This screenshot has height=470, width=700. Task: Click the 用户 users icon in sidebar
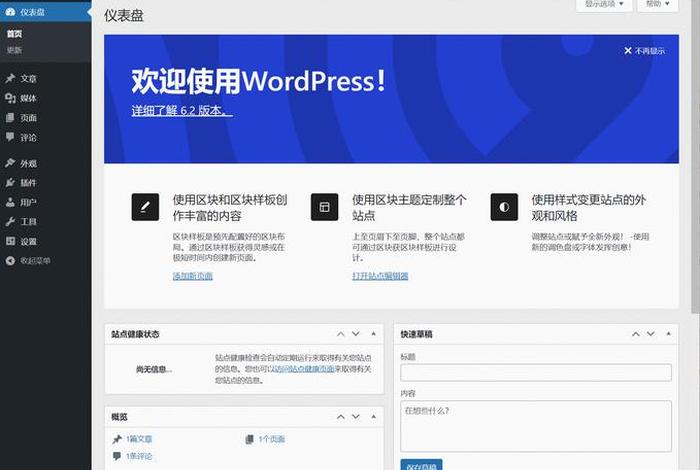click(x=10, y=202)
